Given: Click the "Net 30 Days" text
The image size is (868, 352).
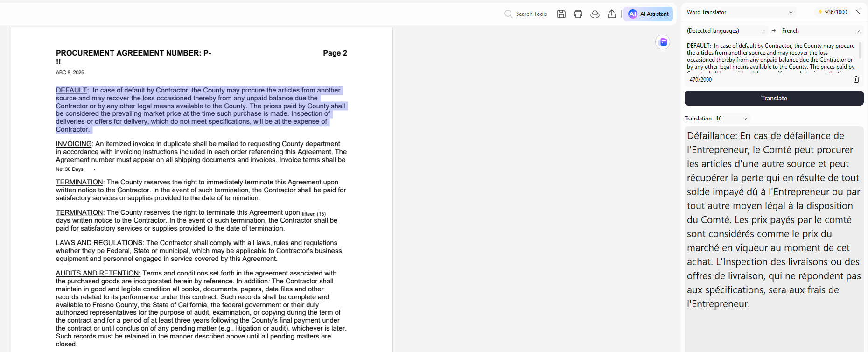Looking at the screenshot, I should pos(70,169).
